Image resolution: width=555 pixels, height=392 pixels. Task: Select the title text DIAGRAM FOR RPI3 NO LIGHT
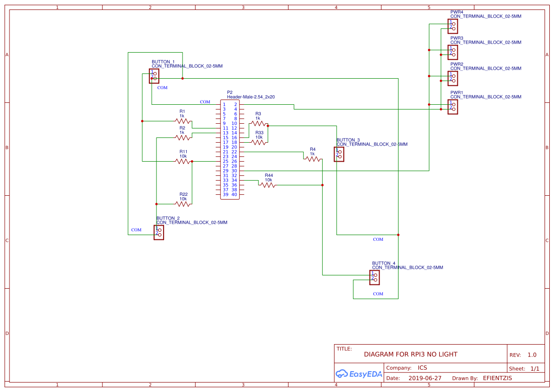(410, 354)
